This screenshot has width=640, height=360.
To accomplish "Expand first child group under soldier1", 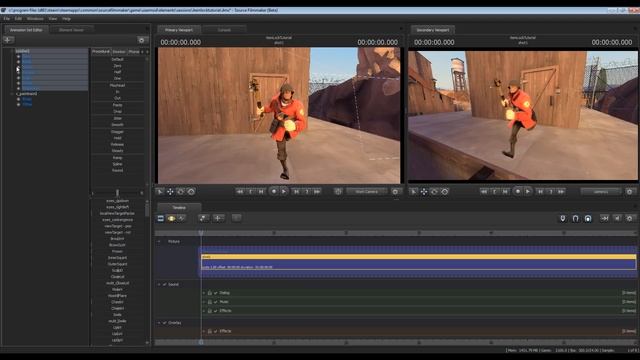I will click(18, 57).
